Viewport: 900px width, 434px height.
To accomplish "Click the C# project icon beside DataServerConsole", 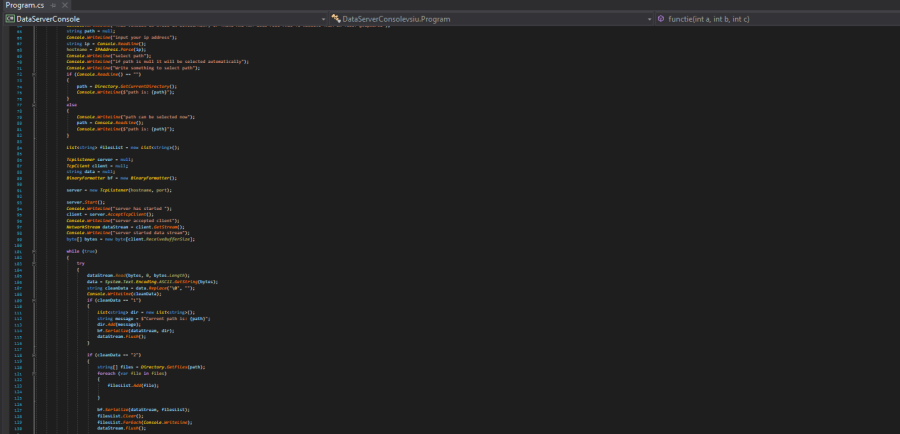I will (x=10, y=19).
